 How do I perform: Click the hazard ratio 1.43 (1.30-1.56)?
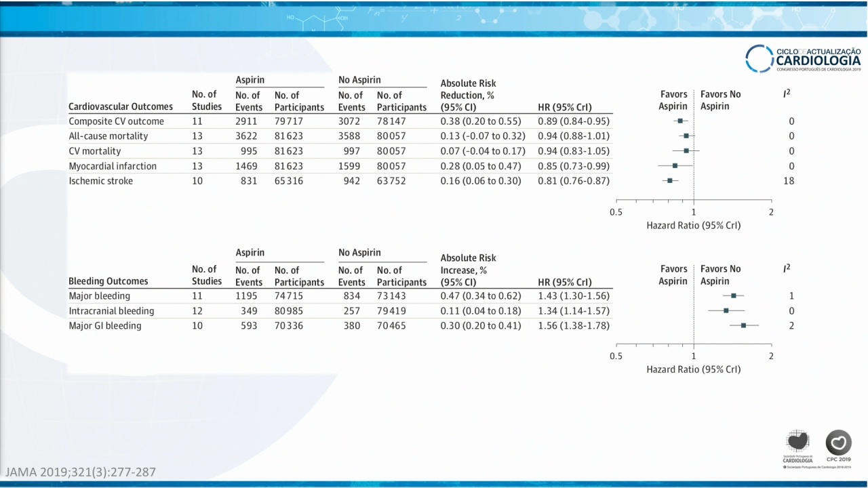(x=574, y=296)
